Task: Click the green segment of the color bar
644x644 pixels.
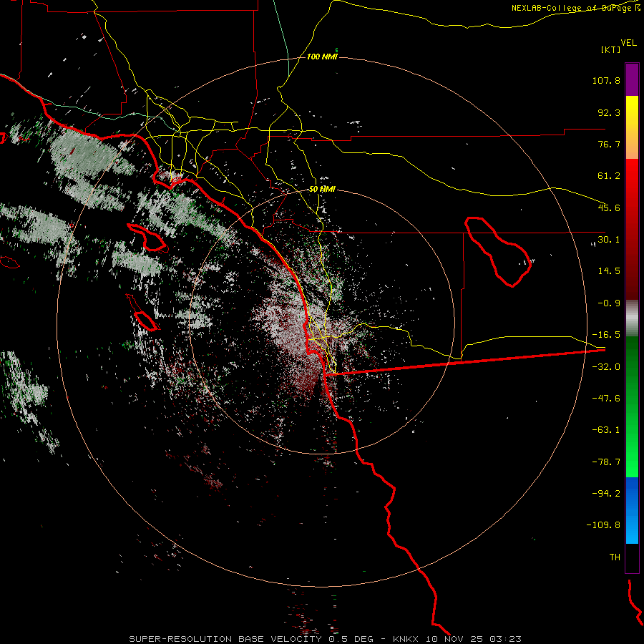Action: [632, 406]
